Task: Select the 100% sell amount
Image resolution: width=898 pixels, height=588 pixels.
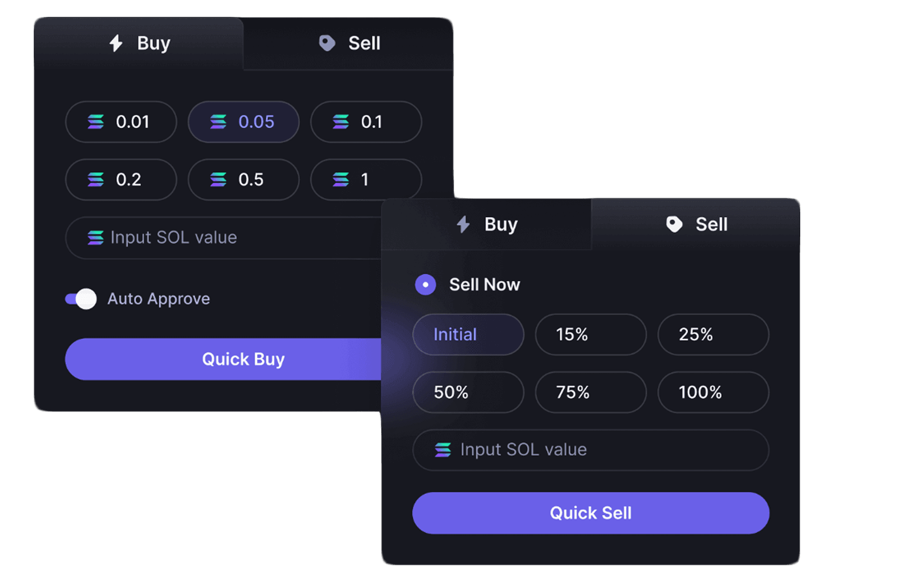Action: point(713,392)
